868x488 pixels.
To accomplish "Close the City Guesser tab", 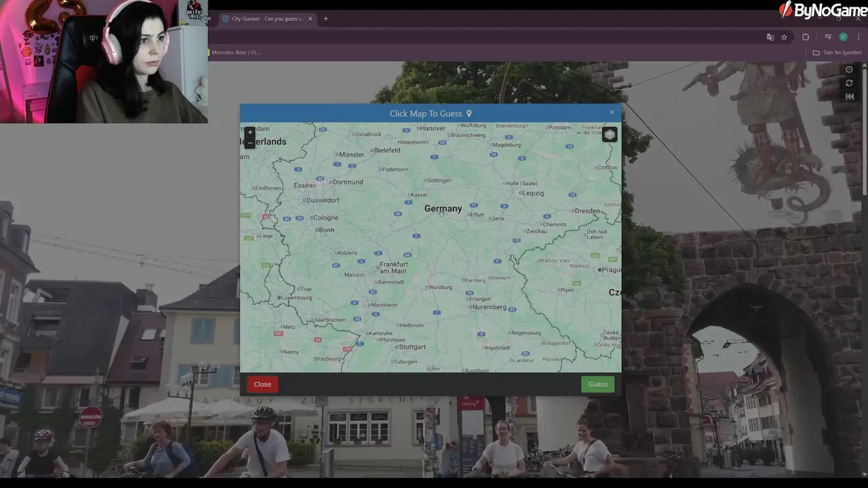I will click(x=311, y=19).
